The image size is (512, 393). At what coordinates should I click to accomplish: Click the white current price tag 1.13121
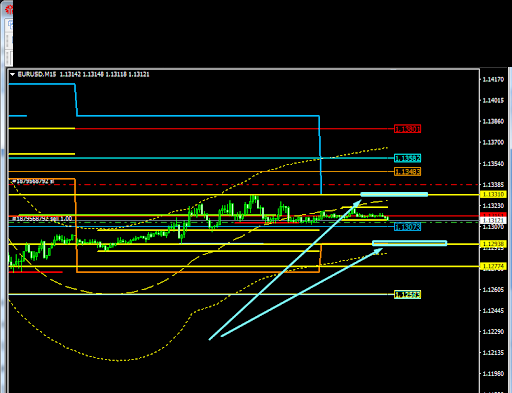click(493, 221)
